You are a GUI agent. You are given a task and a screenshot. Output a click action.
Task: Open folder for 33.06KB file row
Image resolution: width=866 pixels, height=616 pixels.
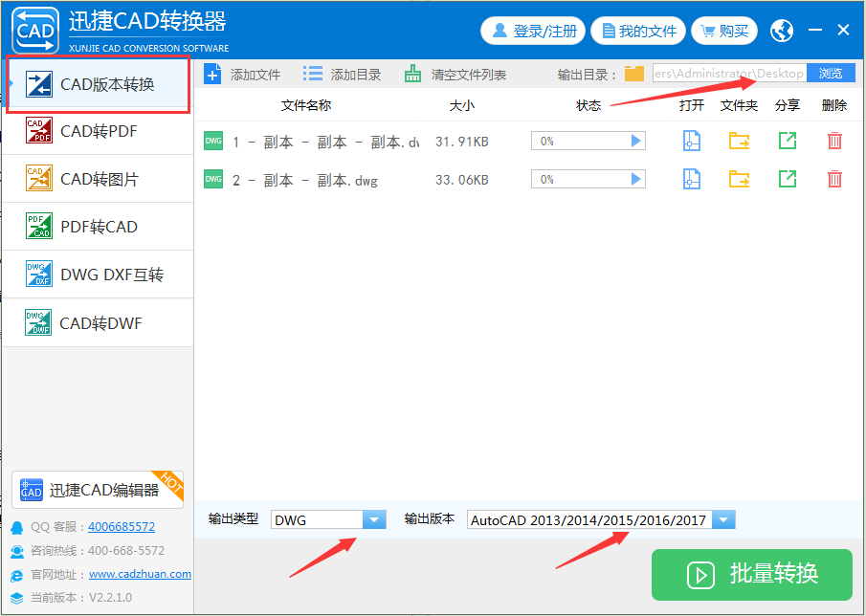click(x=739, y=179)
